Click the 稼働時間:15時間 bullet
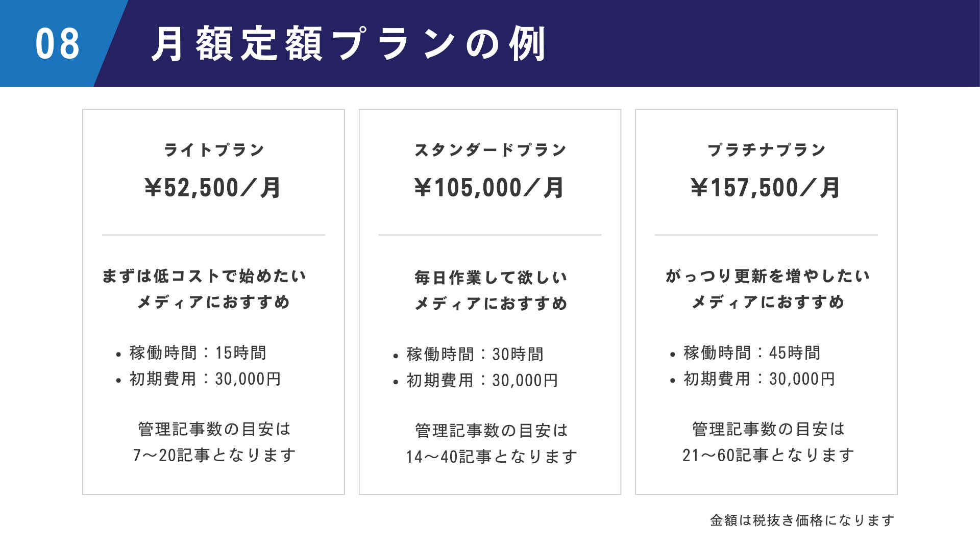 198,353
